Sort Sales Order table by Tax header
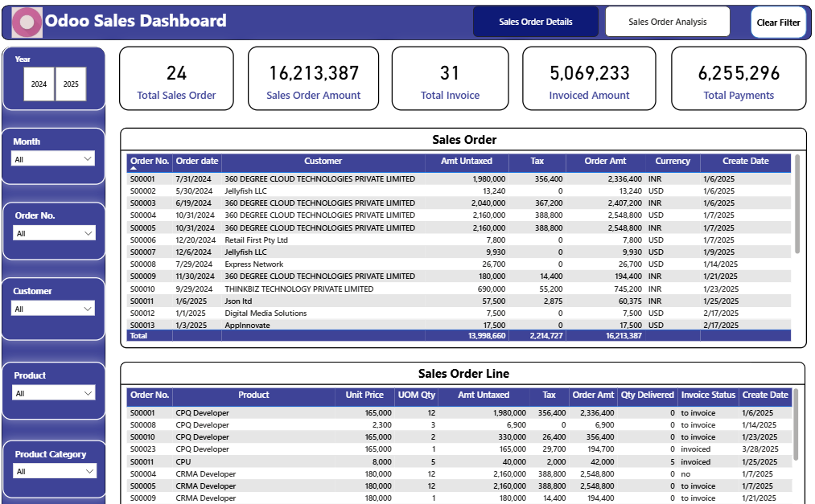Viewport: 815px width, 504px height. [x=537, y=162]
